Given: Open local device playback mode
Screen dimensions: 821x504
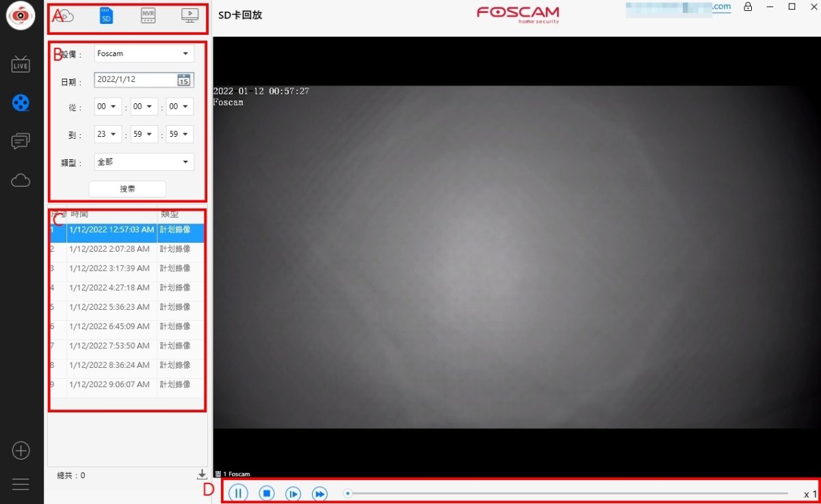Looking at the screenshot, I should click(x=189, y=16).
